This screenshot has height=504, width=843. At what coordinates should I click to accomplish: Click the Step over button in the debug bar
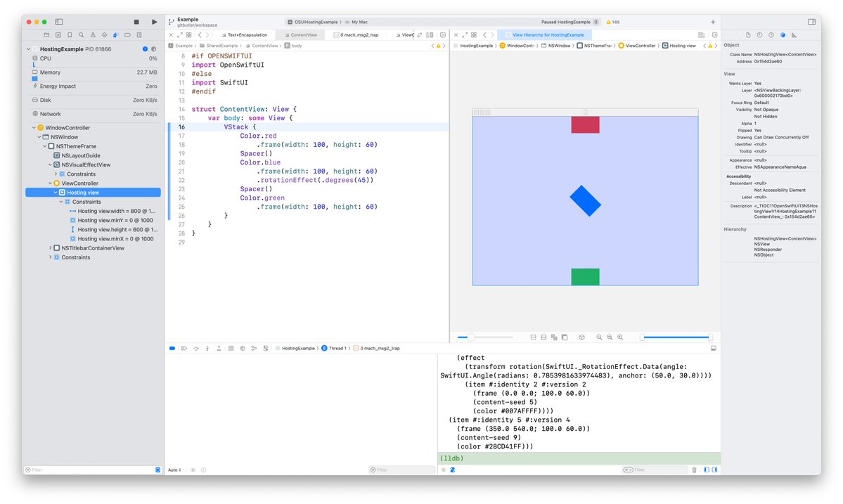point(195,348)
